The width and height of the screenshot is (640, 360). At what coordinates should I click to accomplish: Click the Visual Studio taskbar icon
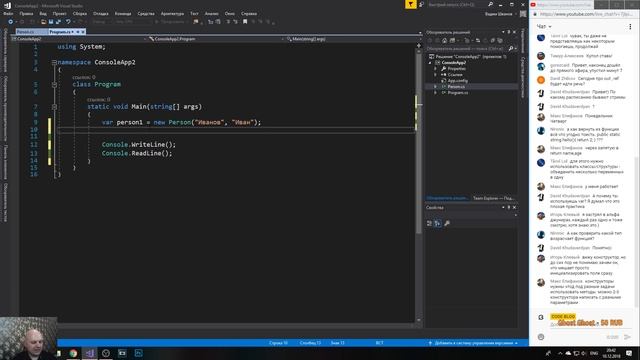[90, 353]
